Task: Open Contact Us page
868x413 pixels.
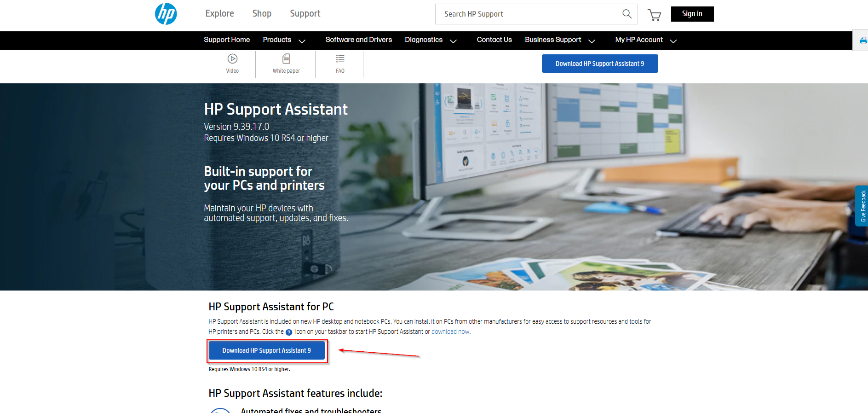Action: tap(494, 40)
